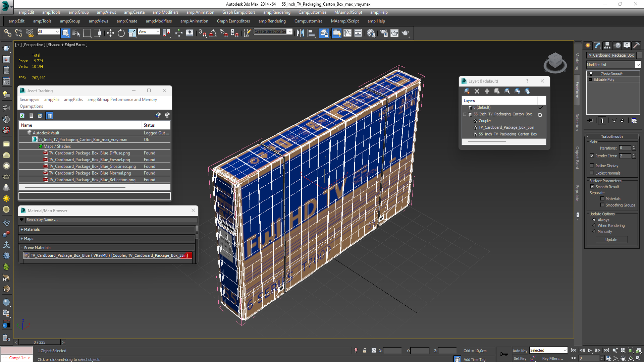644x362 pixels.
Task: Open Select by Name list icon
Action: click(76, 33)
